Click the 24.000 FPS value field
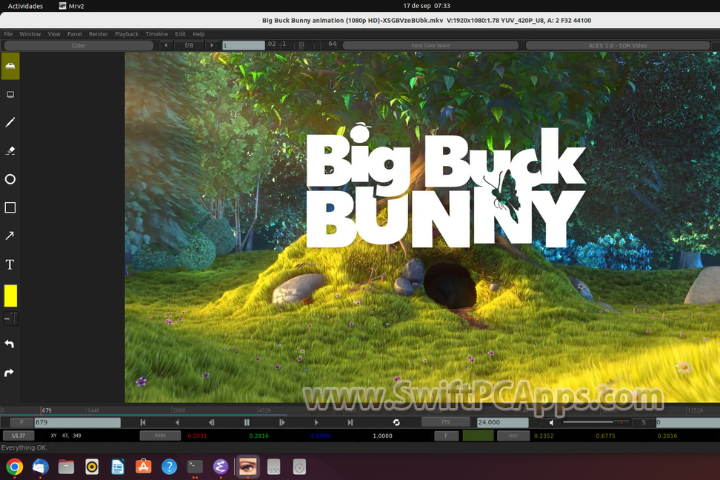The width and height of the screenshot is (720, 480). [x=502, y=422]
